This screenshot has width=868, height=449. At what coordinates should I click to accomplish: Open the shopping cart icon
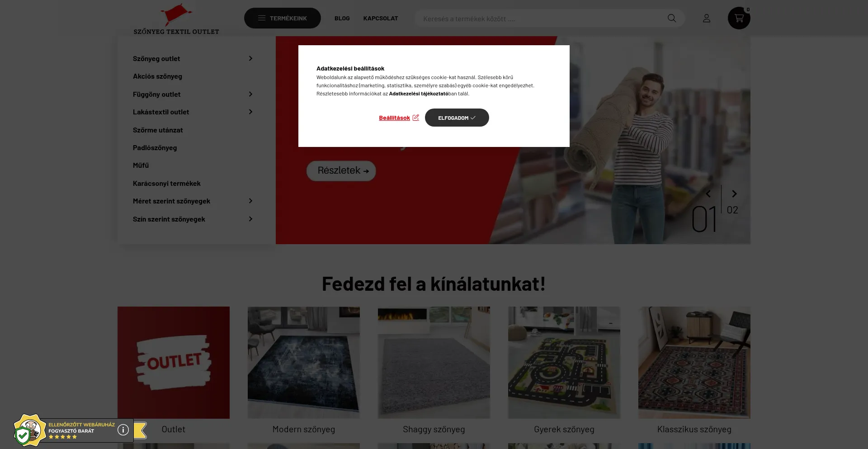click(x=739, y=18)
